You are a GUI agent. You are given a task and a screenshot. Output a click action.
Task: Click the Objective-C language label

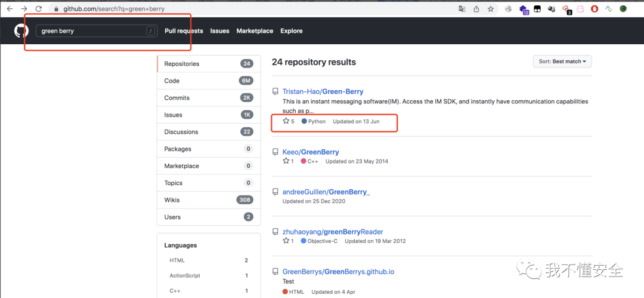(x=323, y=241)
